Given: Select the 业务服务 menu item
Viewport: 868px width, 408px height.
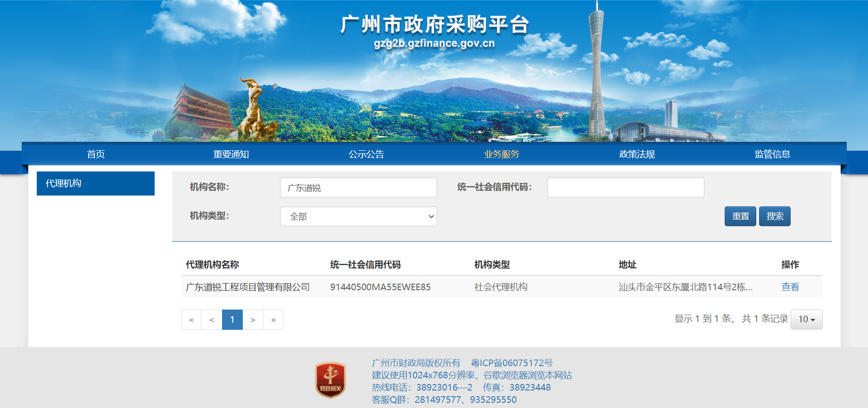Looking at the screenshot, I should point(502,154).
